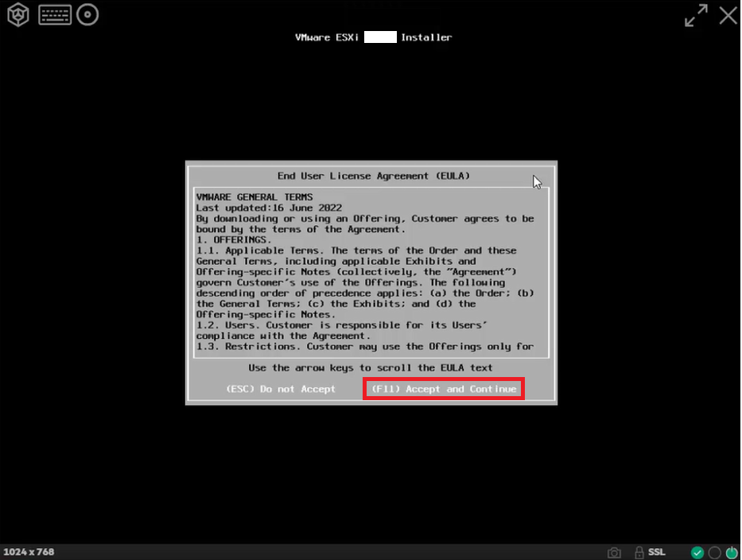Click the 1024 x 768 resolution text
The height and width of the screenshot is (560, 742).
29,552
